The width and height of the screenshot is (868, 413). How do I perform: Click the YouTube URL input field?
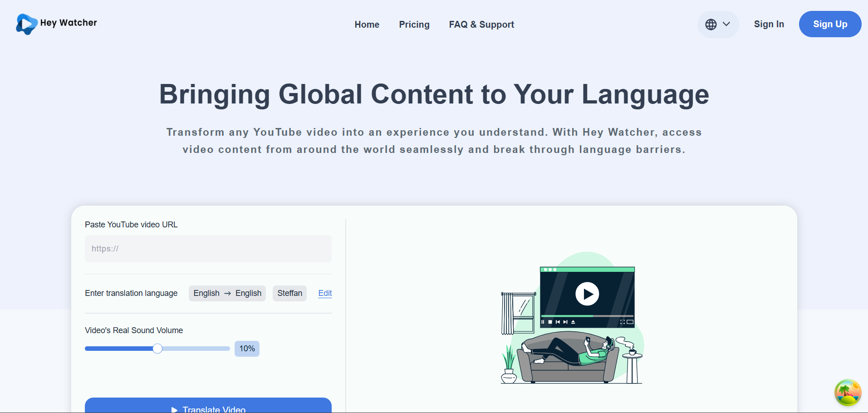point(208,249)
